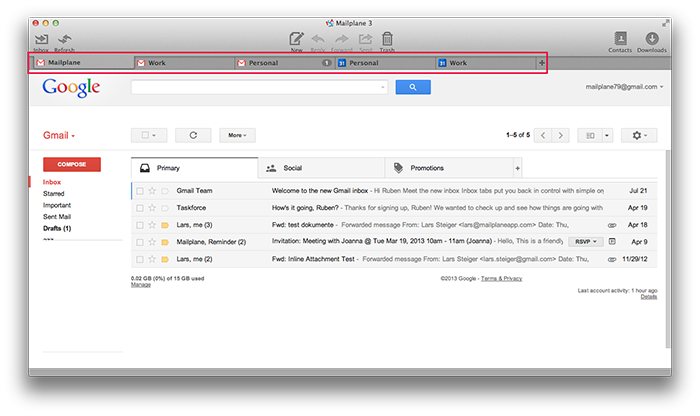This screenshot has width=700, height=416.
Task: Click the blue search button
Action: [x=413, y=87]
